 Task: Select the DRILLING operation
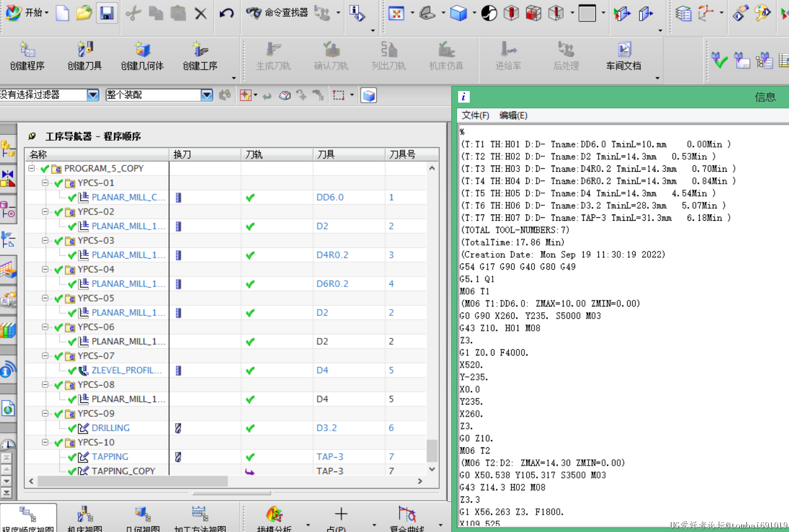[x=110, y=428]
